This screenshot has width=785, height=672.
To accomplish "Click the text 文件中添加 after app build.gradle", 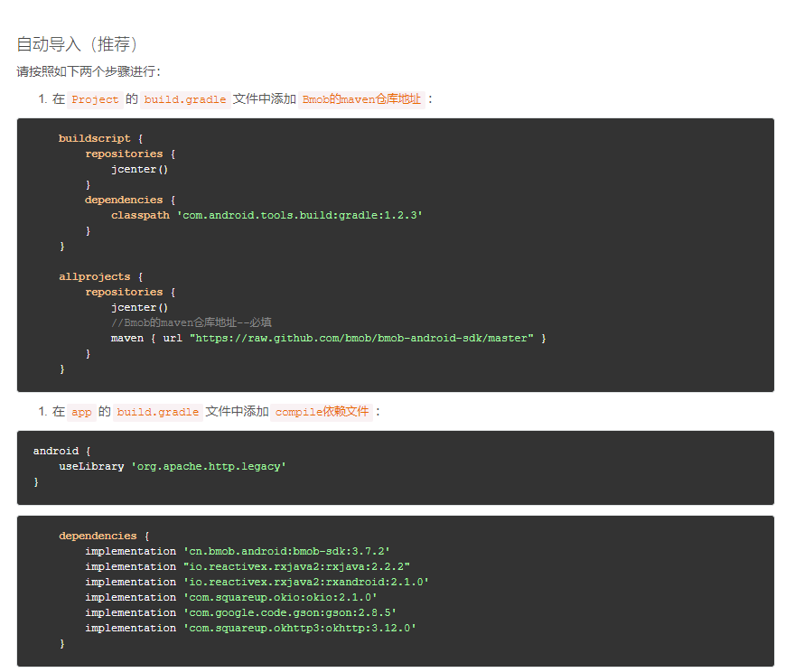I will [x=237, y=412].
